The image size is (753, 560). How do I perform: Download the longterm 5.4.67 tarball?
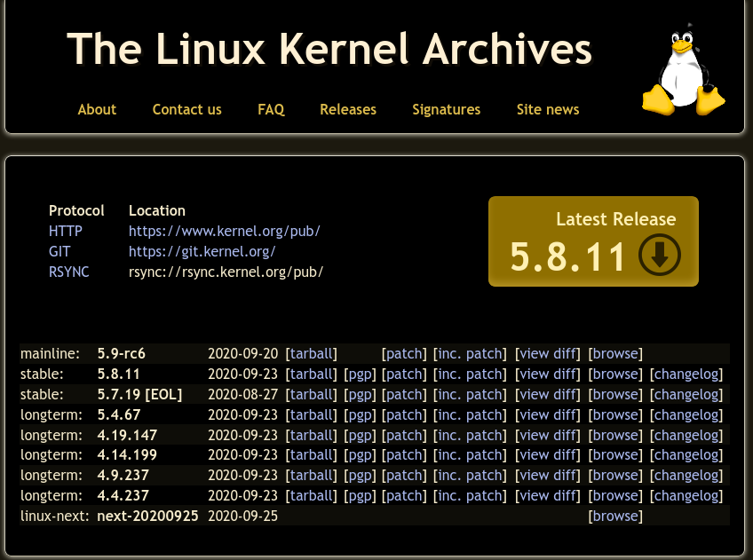point(311,414)
